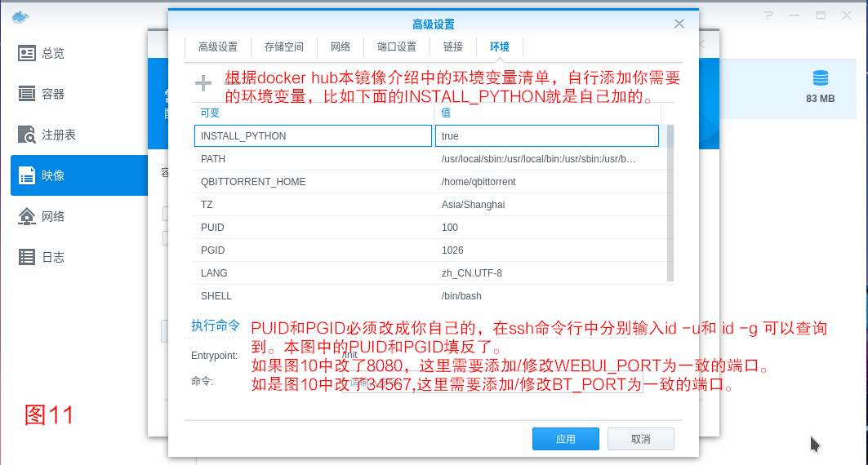Click the /bin/bash value cell
The width and height of the screenshot is (868, 465).
(x=461, y=296)
